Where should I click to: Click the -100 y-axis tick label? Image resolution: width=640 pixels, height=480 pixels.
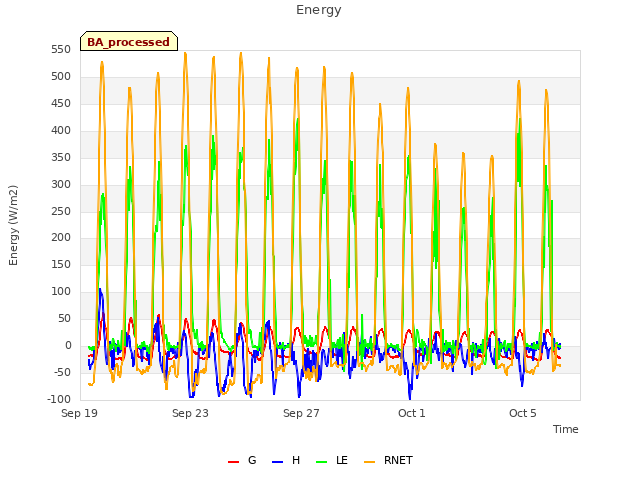pos(59,400)
